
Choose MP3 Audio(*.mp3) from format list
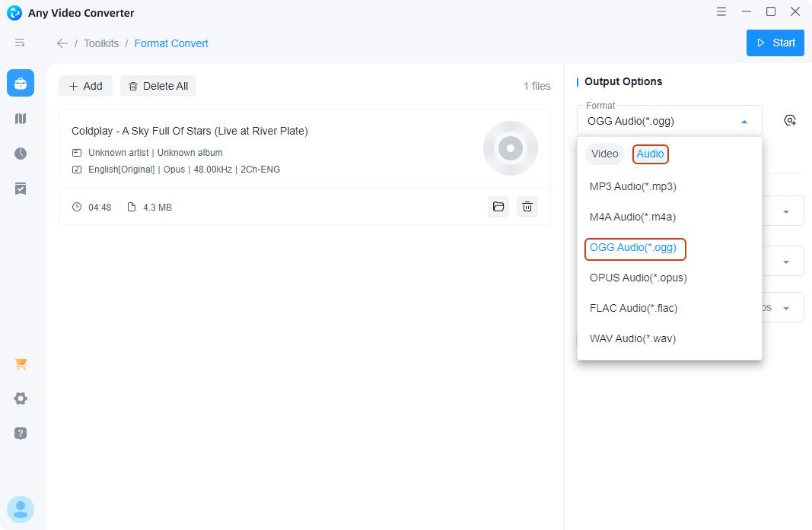[632, 186]
